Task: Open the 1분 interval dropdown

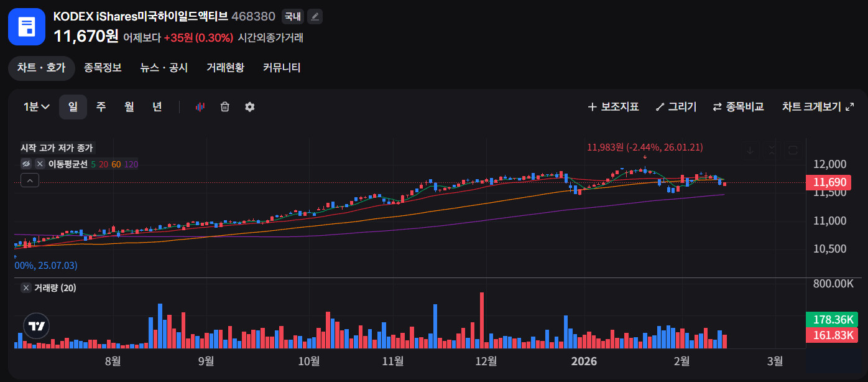Action: tap(37, 107)
